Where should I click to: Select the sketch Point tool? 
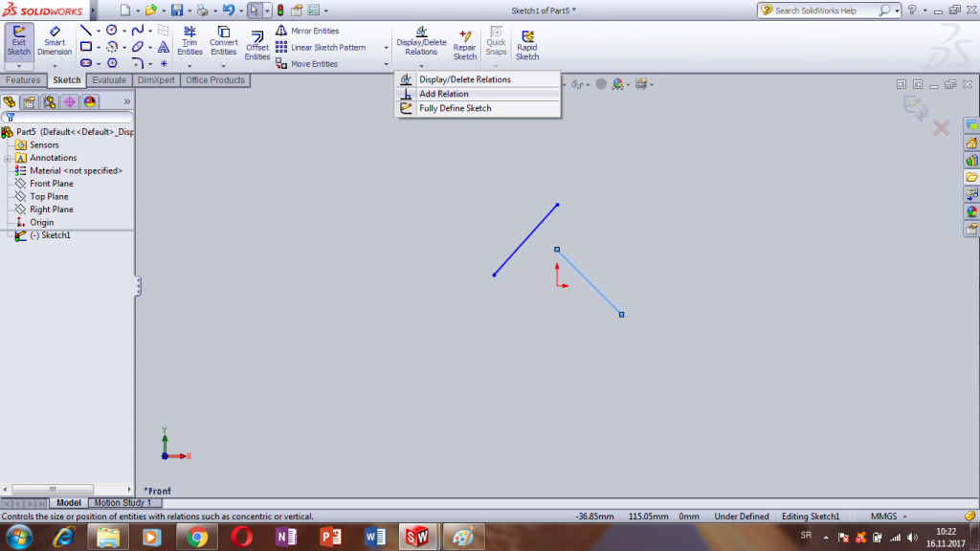[x=163, y=63]
